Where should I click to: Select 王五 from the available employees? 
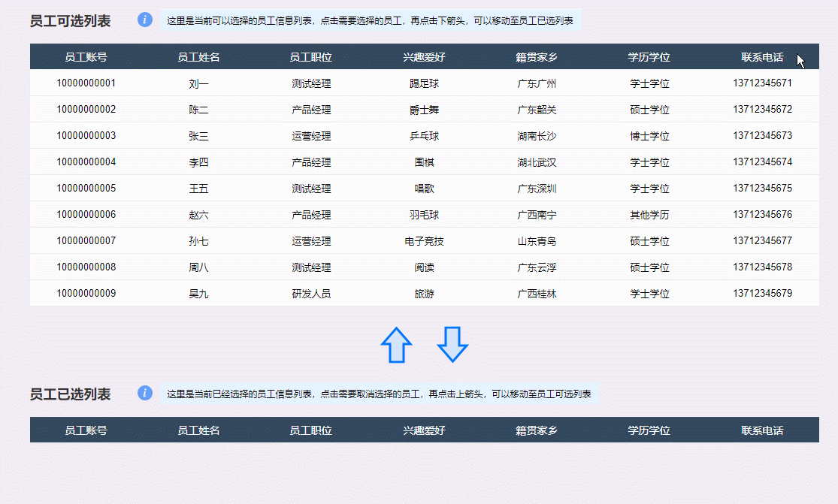pyautogui.click(x=199, y=189)
